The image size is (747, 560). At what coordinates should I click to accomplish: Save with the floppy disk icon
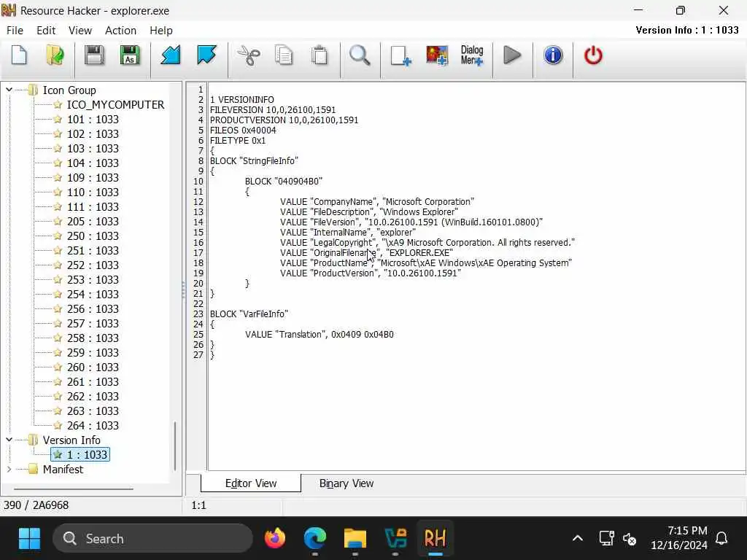pyautogui.click(x=94, y=55)
